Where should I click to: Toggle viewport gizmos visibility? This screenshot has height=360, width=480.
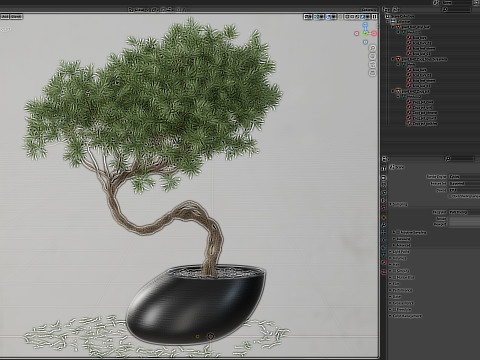coord(316,16)
